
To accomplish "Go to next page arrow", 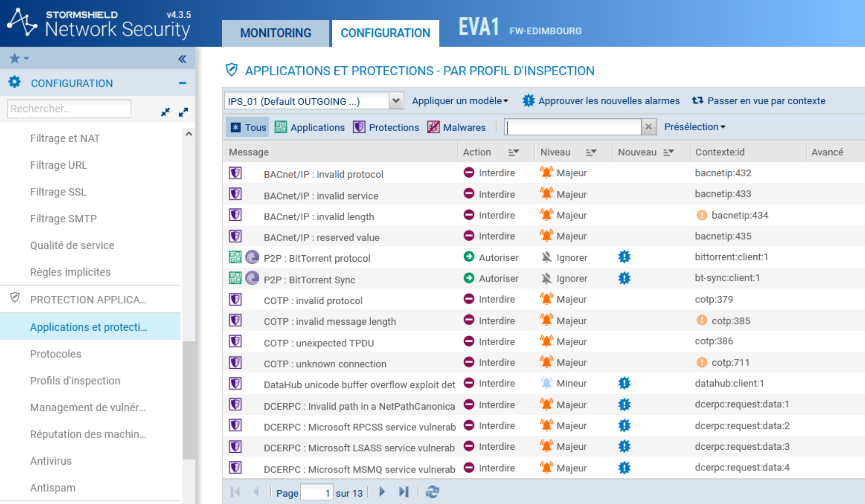I will (x=382, y=492).
